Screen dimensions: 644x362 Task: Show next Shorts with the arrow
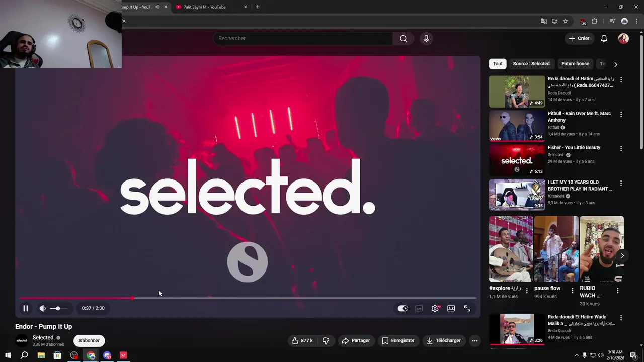pyautogui.click(x=622, y=256)
